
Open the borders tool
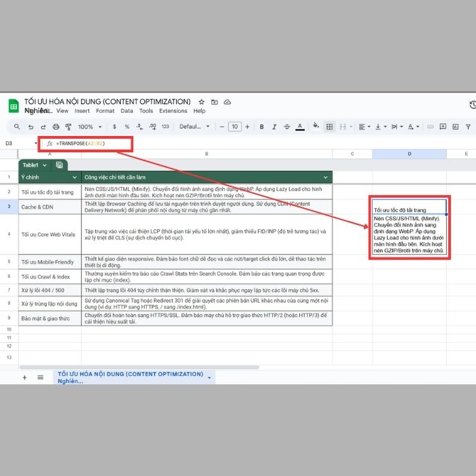(x=329, y=126)
